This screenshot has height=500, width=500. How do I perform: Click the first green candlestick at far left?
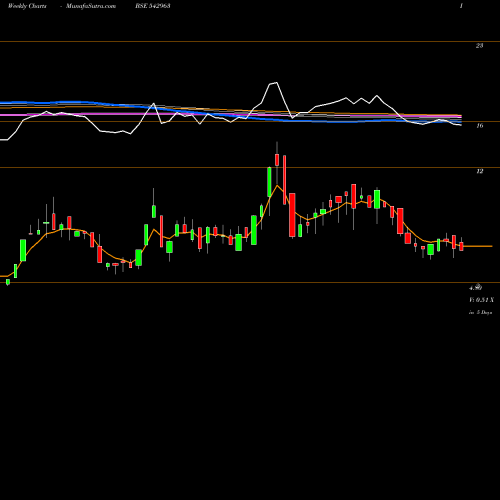(x=8, y=282)
